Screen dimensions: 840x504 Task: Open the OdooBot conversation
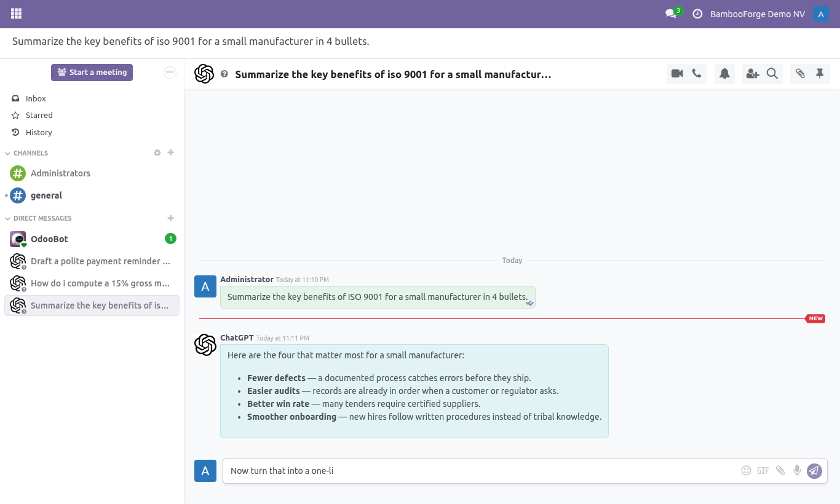coord(92,239)
